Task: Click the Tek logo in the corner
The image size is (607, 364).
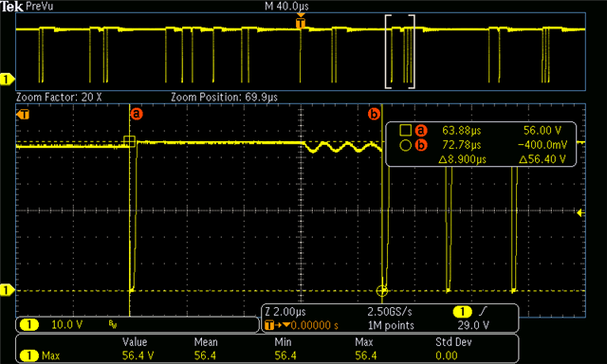Action: pos(12,7)
